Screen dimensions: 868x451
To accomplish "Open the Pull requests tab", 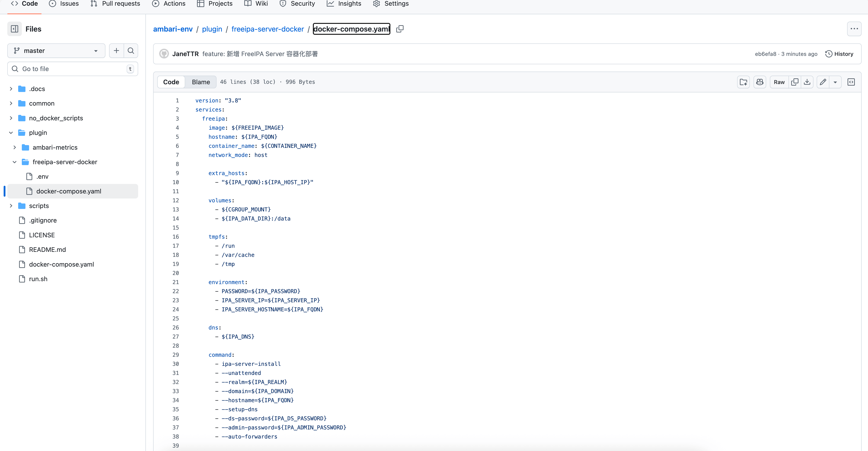I will click(x=115, y=4).
